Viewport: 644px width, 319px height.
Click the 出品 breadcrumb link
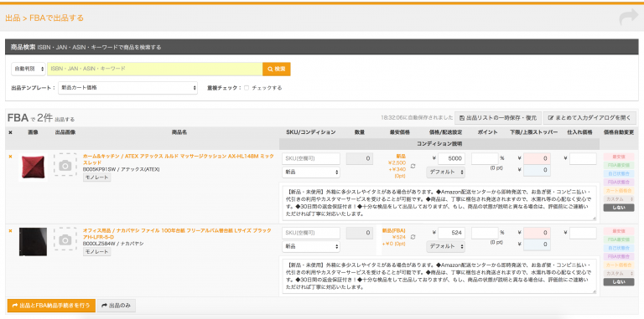coord(13,18)
